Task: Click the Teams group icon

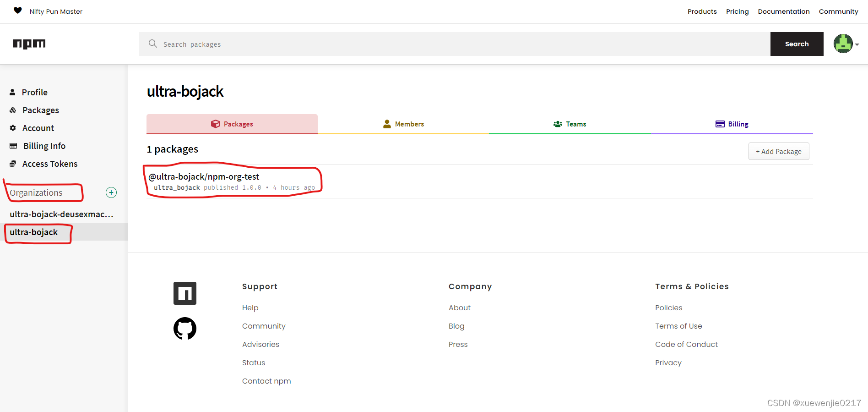Action: (558, 124)
